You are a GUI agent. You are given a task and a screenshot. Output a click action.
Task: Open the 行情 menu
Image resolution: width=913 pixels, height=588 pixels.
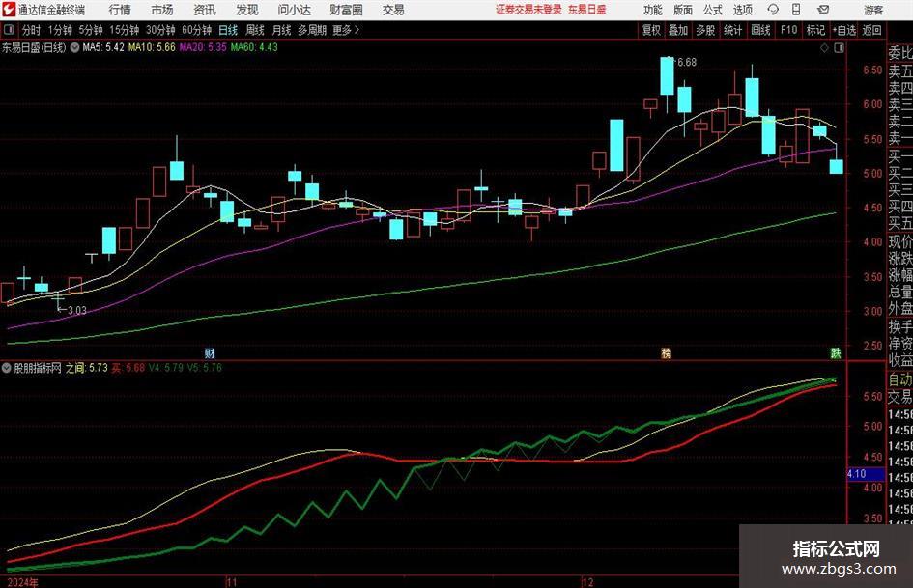[120, 10]
